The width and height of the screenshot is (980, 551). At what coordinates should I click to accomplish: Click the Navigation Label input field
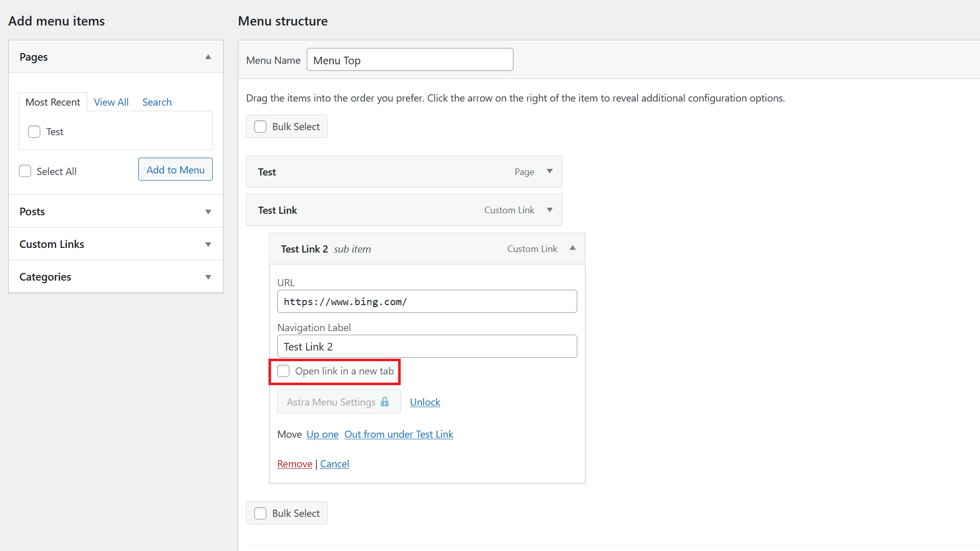(427, 346)
